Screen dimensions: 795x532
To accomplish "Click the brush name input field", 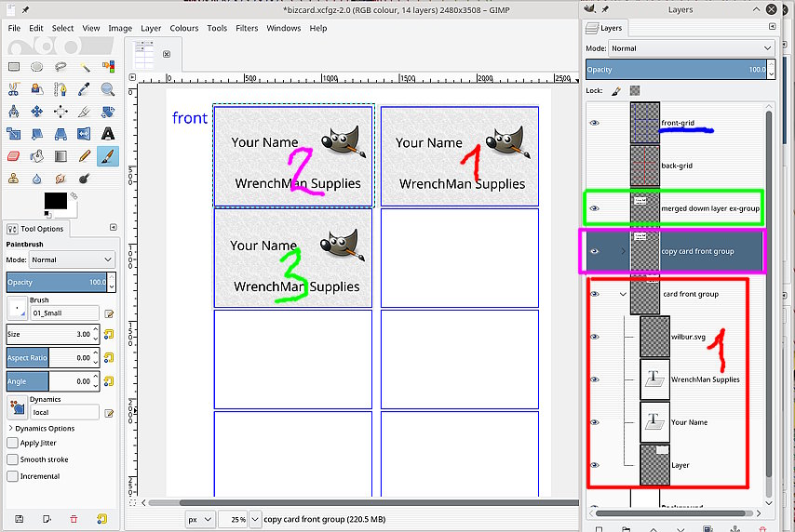I will [x=65, y=314].
